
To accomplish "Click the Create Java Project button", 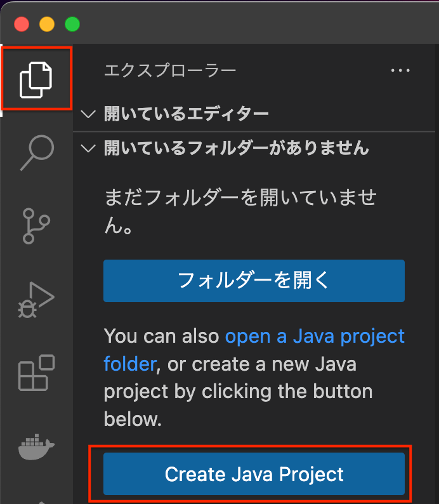I will pos(254,474).
